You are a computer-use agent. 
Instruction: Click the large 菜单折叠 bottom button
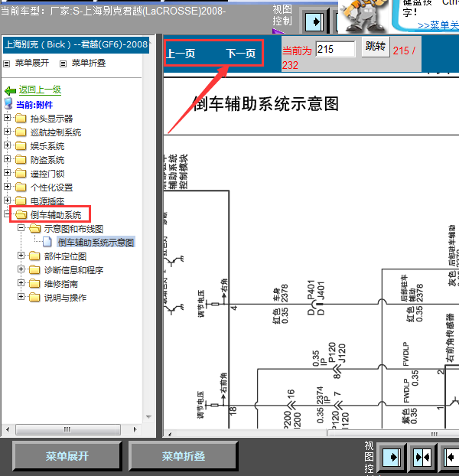pyautogui.click(x=184, y=456)
